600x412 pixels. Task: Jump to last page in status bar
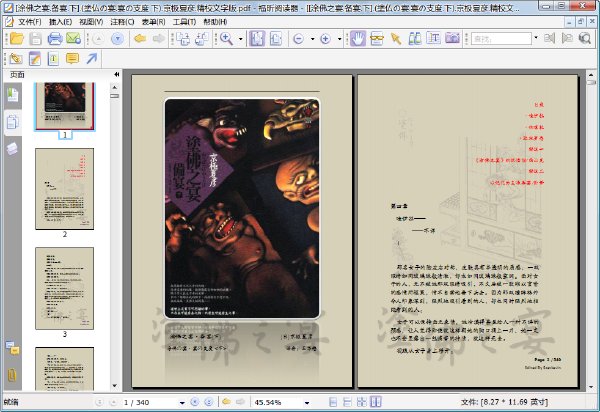(209, 402)
